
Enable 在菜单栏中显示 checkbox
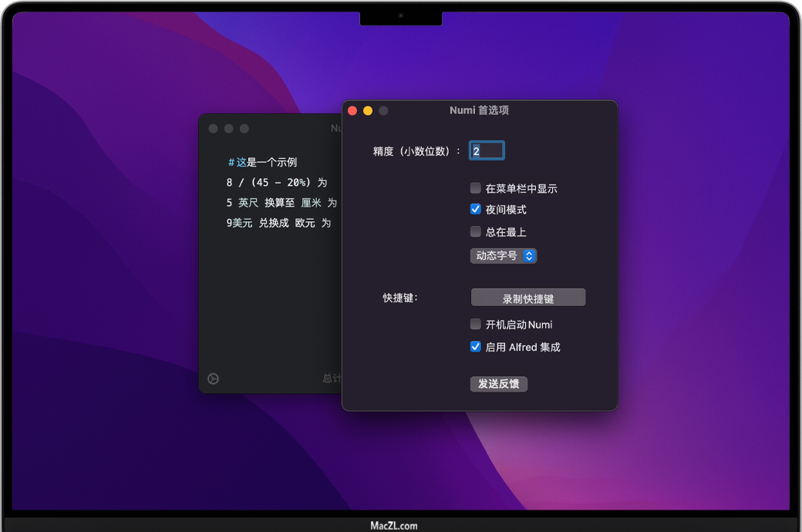pyautogui.click(x=476, y=188)
